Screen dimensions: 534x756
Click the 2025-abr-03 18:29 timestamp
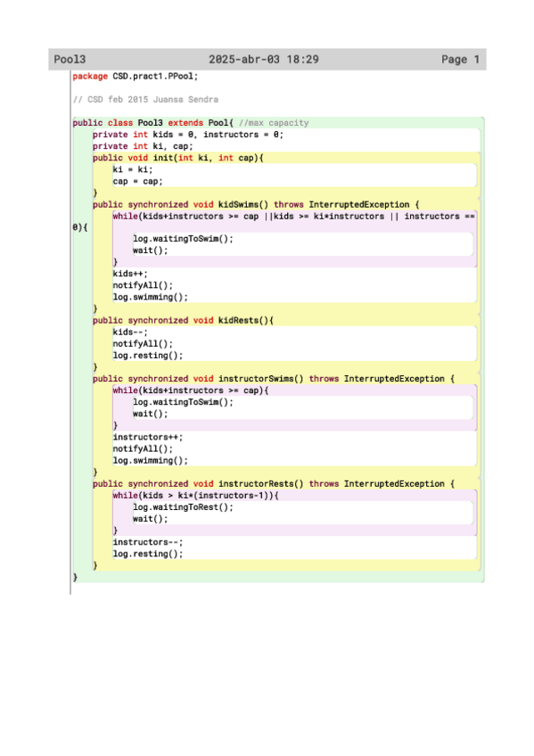pyautogui.click(x=264, y=60)
